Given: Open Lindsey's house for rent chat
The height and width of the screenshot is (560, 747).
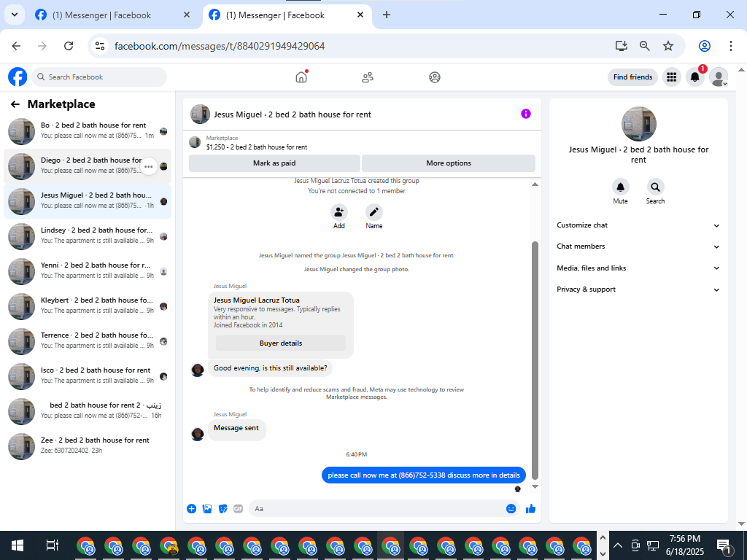Looking at the screenshot, I should coord(88,236).
